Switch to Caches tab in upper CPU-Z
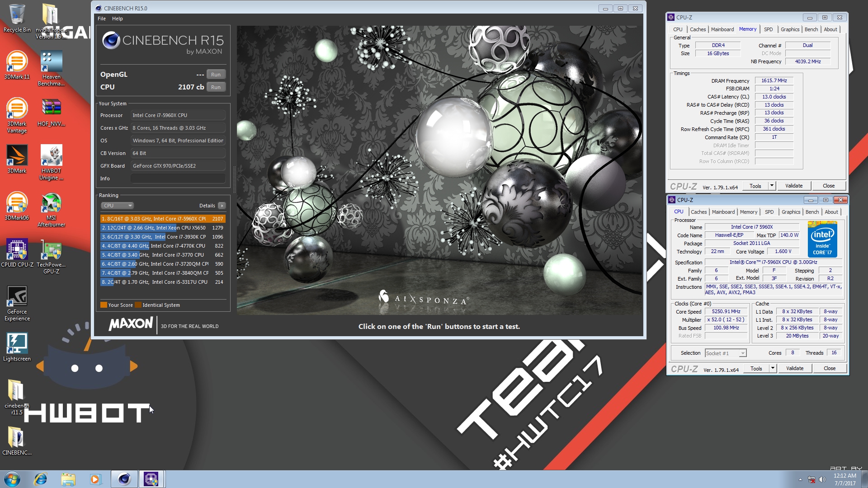Image resolution: width=868 pixels, height=488 pixels. click(x=698, y=29)
